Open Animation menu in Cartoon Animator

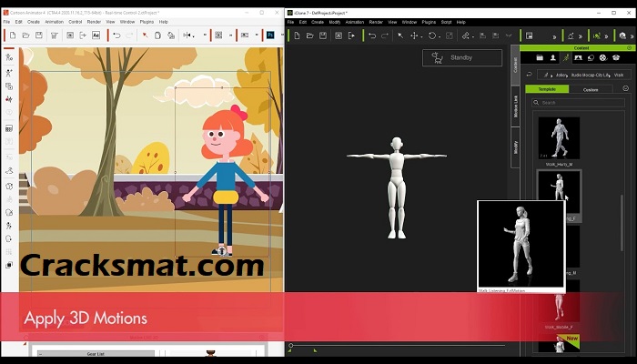(x=54, y=22)
